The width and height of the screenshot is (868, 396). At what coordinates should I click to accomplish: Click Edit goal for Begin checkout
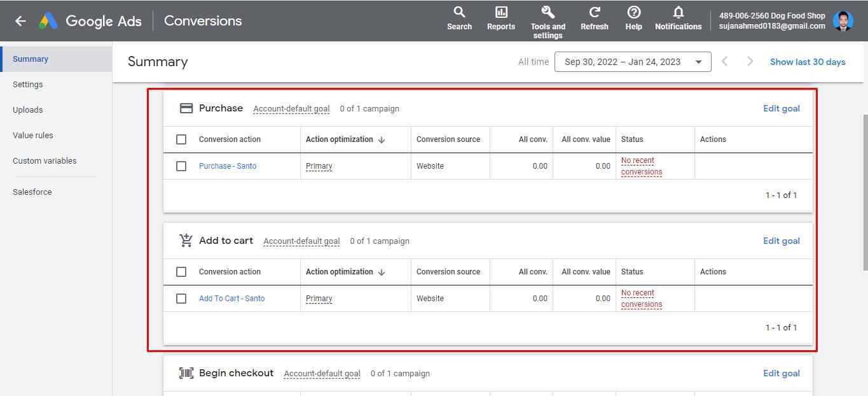[782, 373]
